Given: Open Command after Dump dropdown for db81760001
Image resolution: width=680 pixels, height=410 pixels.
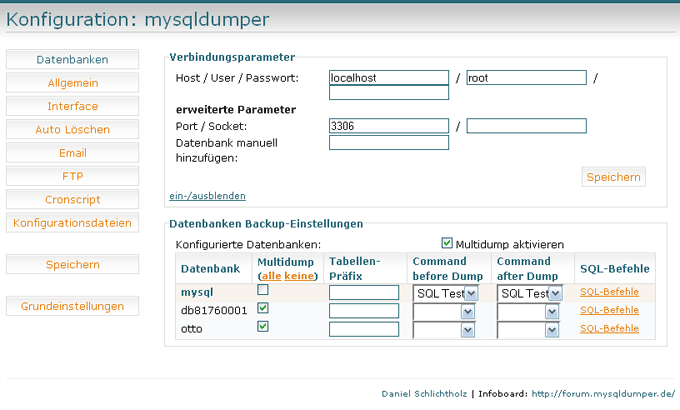Looking at the screenshot, I should [x=528, y=312].
